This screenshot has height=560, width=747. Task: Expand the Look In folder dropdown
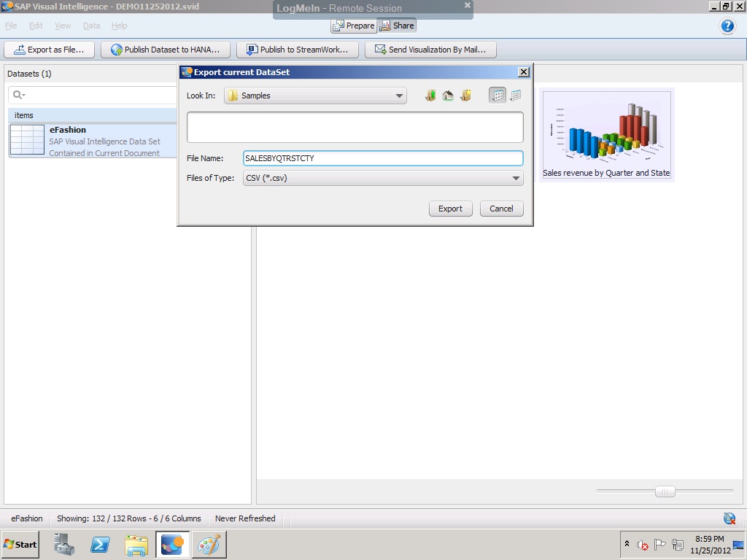[399, 96]
